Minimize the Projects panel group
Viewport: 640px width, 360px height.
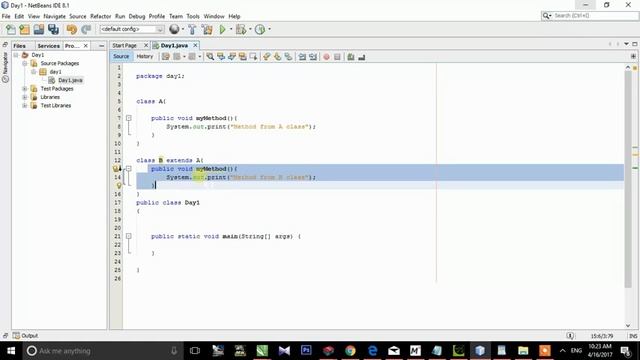102,46
